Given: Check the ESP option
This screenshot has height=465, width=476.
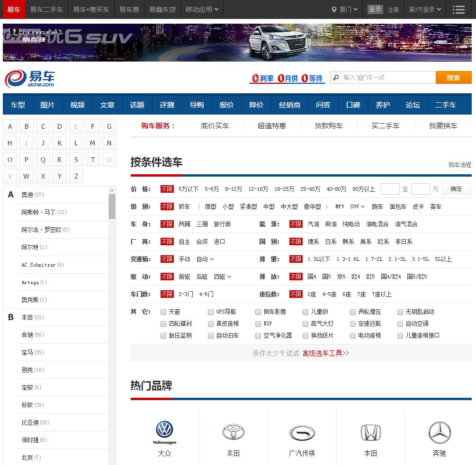Looking at the screenshot, I should [258, 323].
